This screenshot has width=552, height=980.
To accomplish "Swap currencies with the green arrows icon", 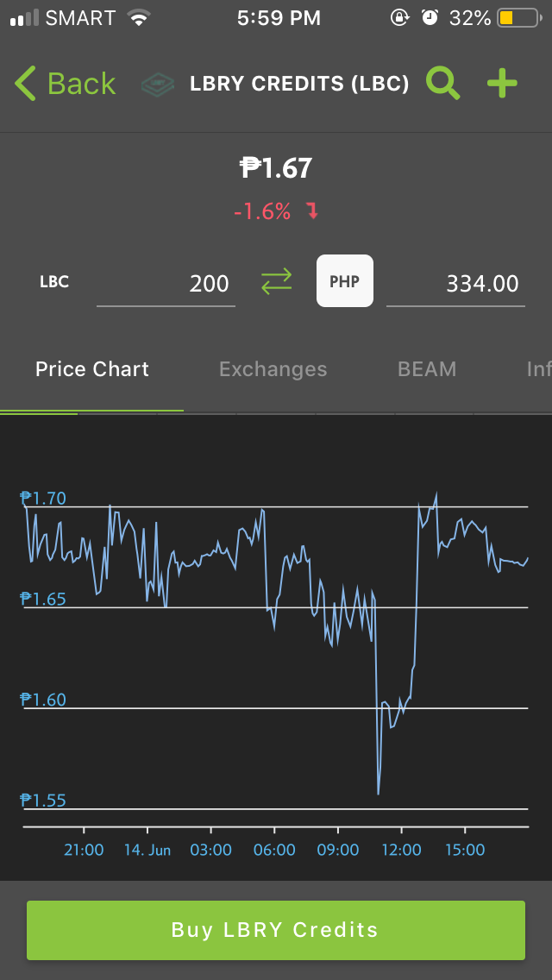I will click(x=276, y=281).
